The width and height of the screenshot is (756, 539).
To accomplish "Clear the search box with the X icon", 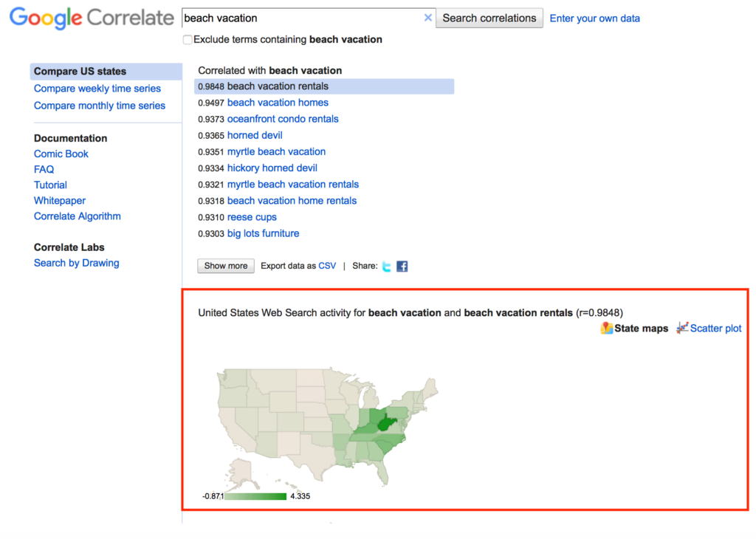I will pyautogui.click(x=428, y=18).
